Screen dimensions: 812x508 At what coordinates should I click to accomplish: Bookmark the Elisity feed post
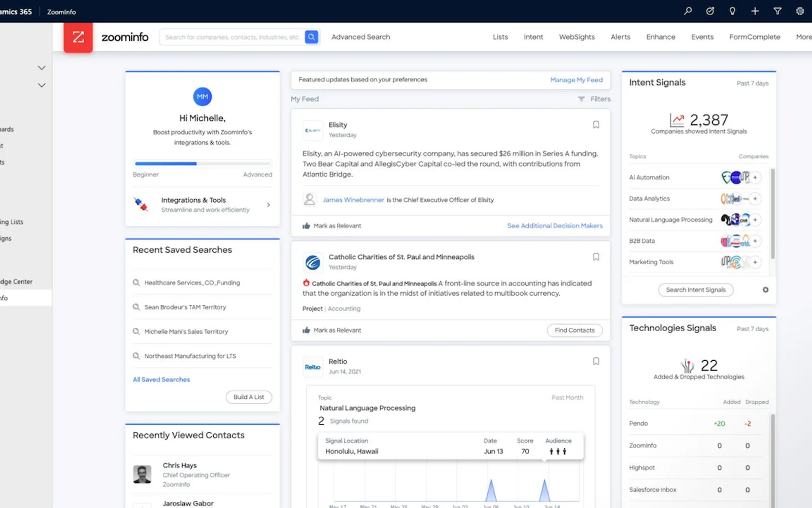click(x=596, y=125)
